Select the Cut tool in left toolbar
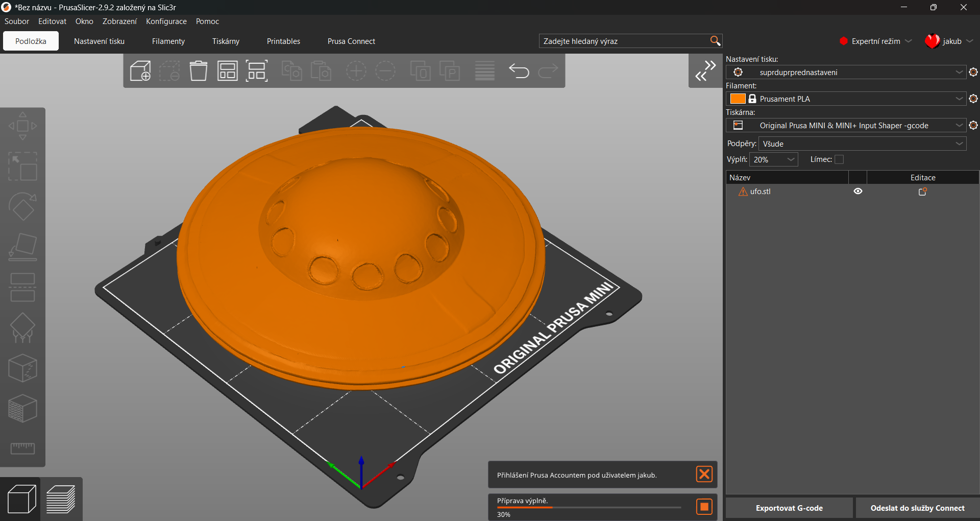The width and height of the screenshot is (980, 521). tap(22, 288)
